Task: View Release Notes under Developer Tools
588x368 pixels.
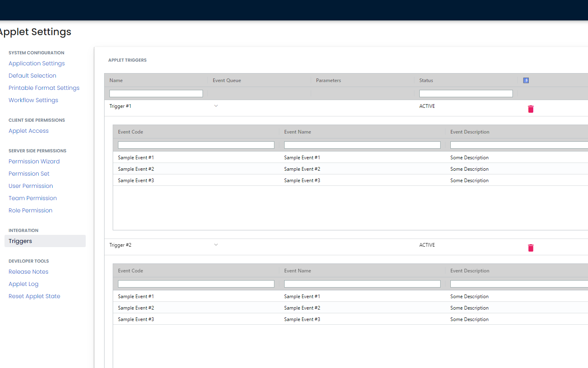Action: coord(29,272)
